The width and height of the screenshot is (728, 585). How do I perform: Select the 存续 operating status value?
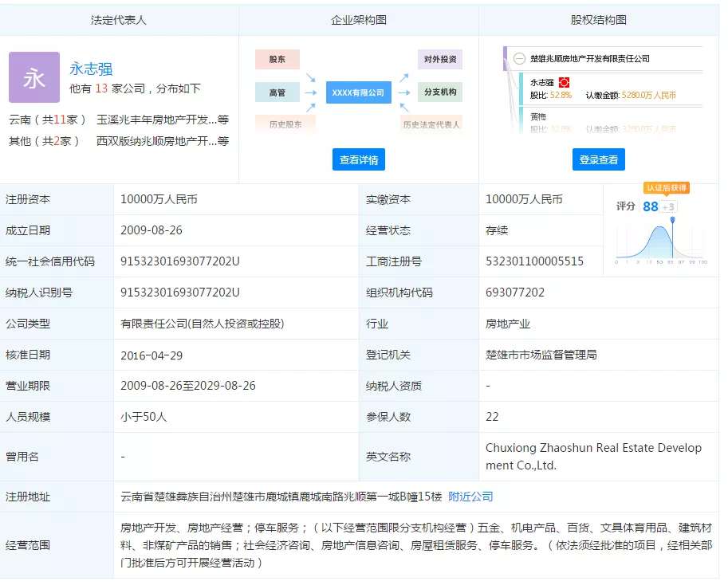point(497,230)
